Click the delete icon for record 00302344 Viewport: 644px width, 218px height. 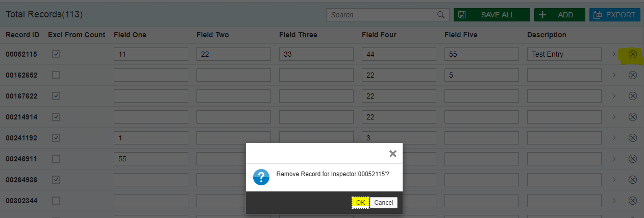pyautogui.click(x=633, y=201)
